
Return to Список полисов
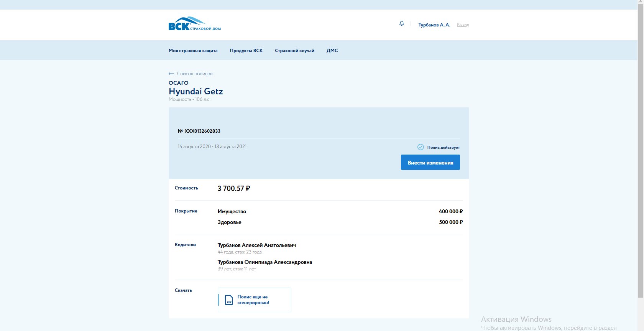[x=194, y=74]
